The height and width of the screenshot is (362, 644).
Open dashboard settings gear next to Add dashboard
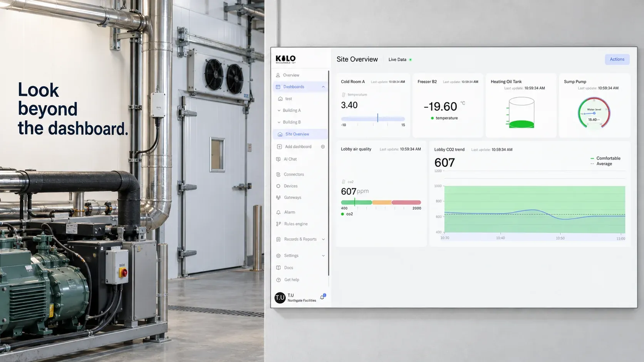coord(323,147)
